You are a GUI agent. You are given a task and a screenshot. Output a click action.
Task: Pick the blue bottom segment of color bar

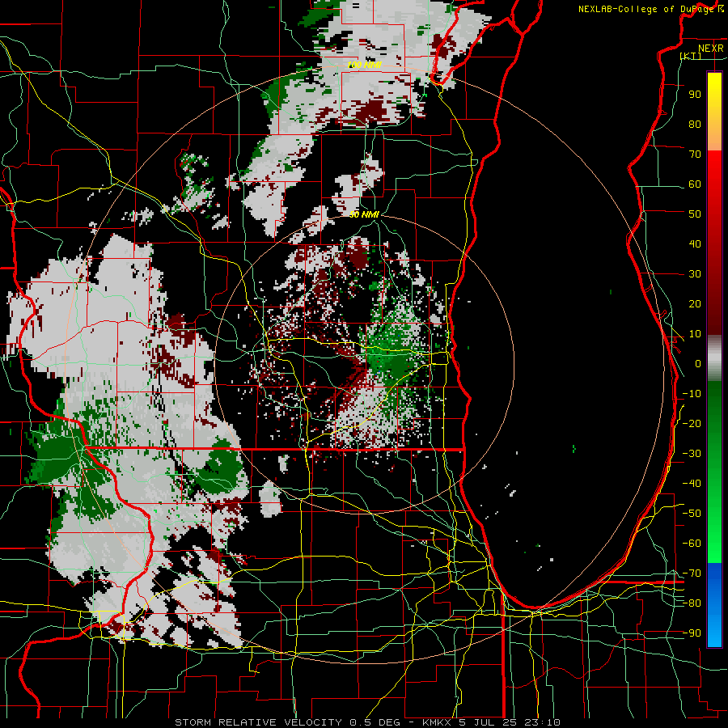714,605
